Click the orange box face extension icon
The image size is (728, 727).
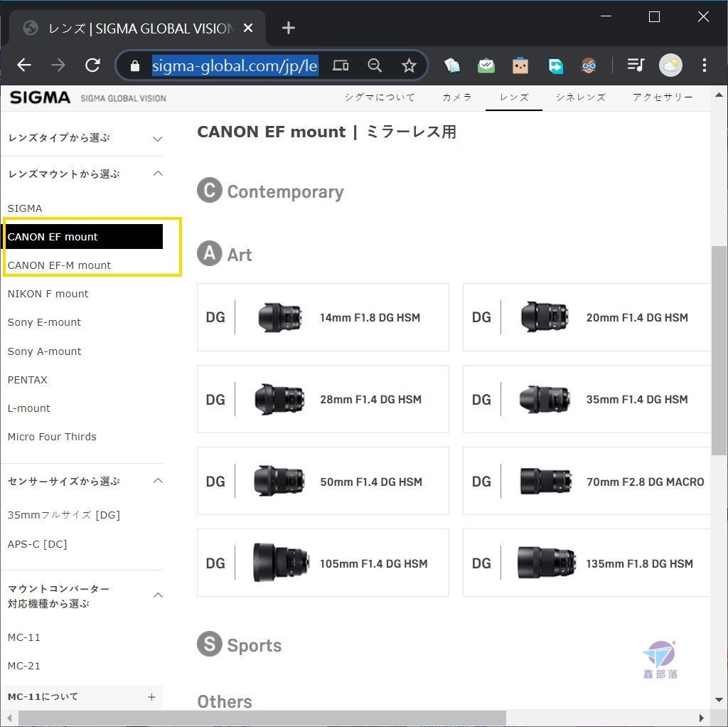[x=520, y=65]
